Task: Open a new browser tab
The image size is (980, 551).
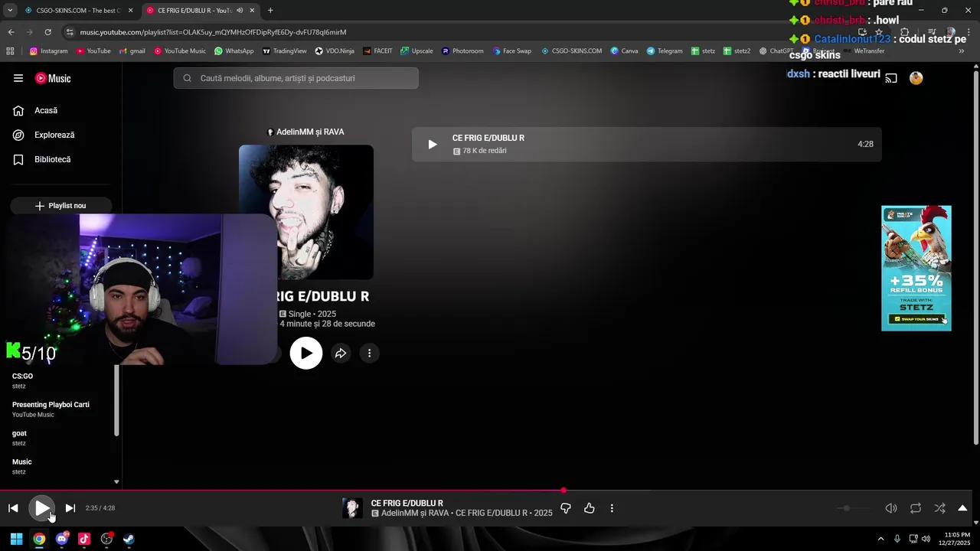Action: [x=270, y=11]
